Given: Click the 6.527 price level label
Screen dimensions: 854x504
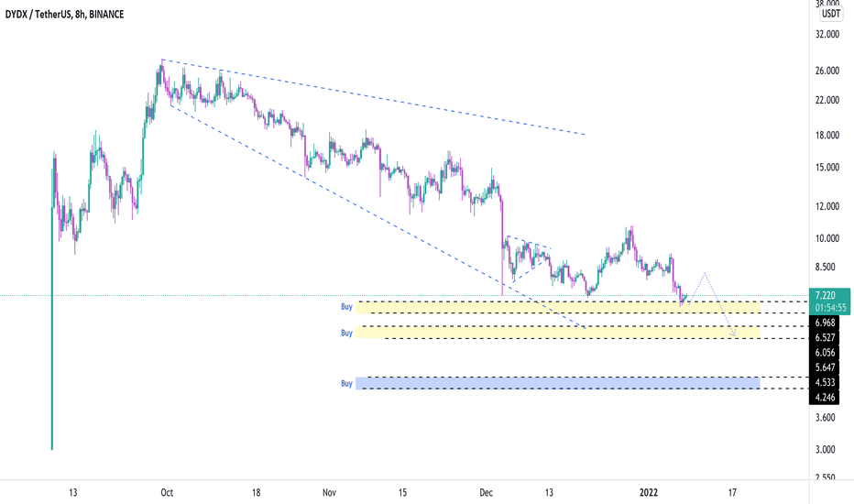Looking at the screenshot, I should pos(825,338).
